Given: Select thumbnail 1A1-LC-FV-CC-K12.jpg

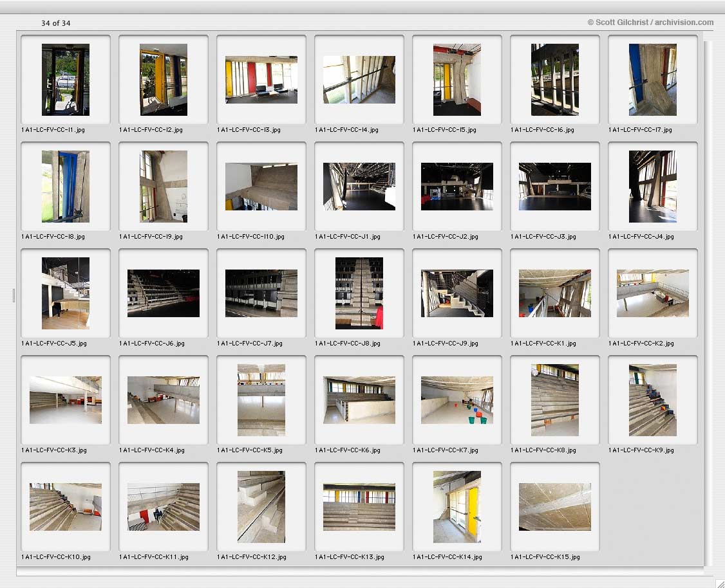Looking at the screenshot, I should coord(261,507).
